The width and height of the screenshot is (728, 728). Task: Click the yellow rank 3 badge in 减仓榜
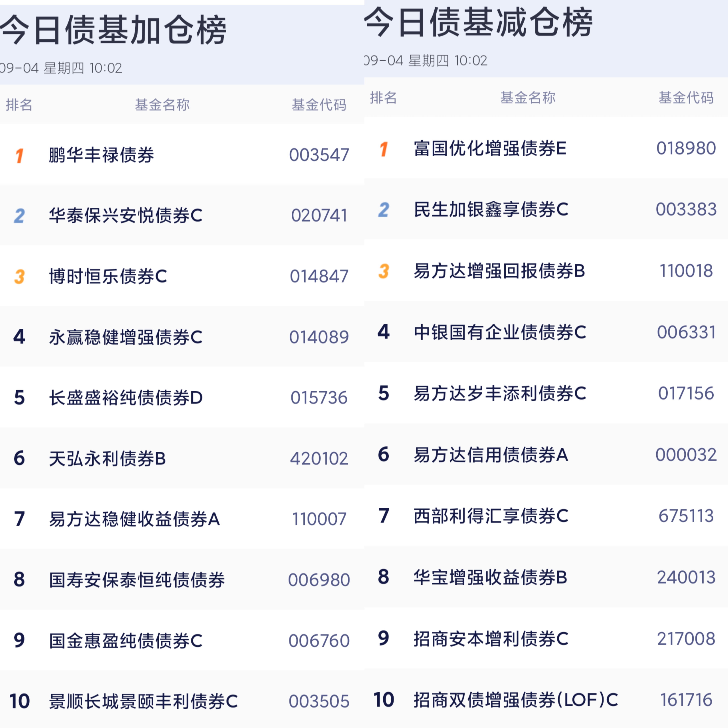tap(384, 271)
